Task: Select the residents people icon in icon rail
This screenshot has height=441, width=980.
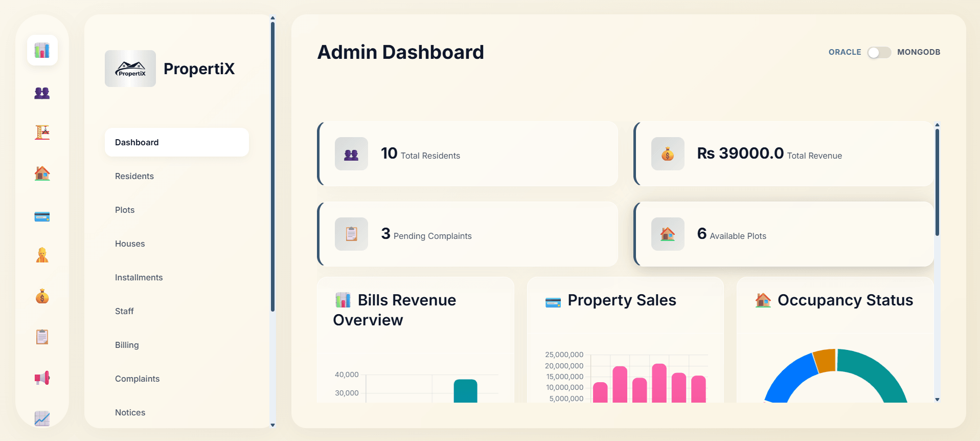Action: pyautogui.click(x=42, y=93)
